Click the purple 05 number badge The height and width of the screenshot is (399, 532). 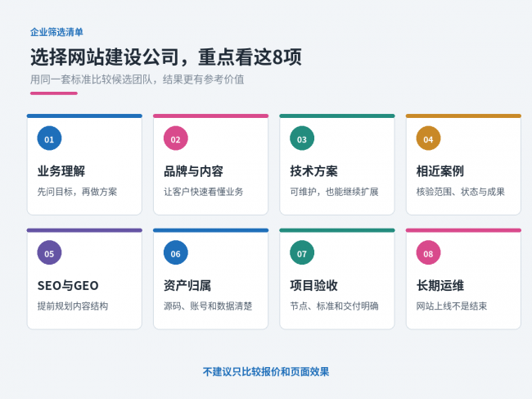point(49,252)
